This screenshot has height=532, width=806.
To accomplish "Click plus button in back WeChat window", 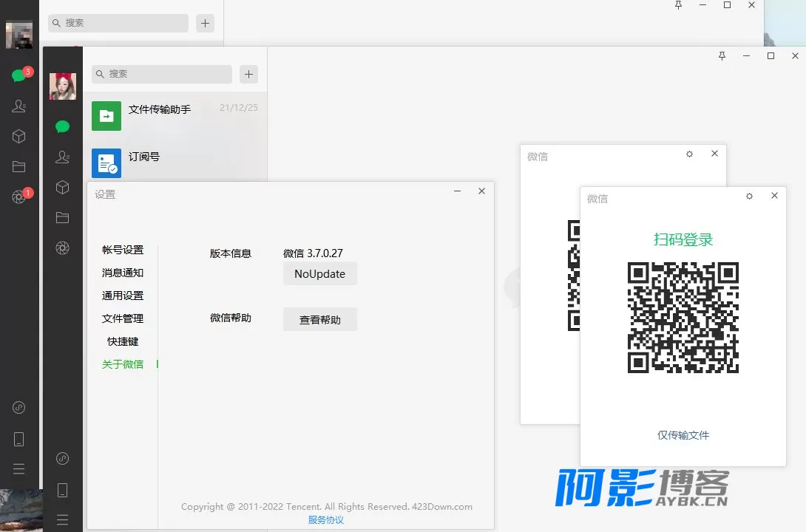I will pos(205,23).
